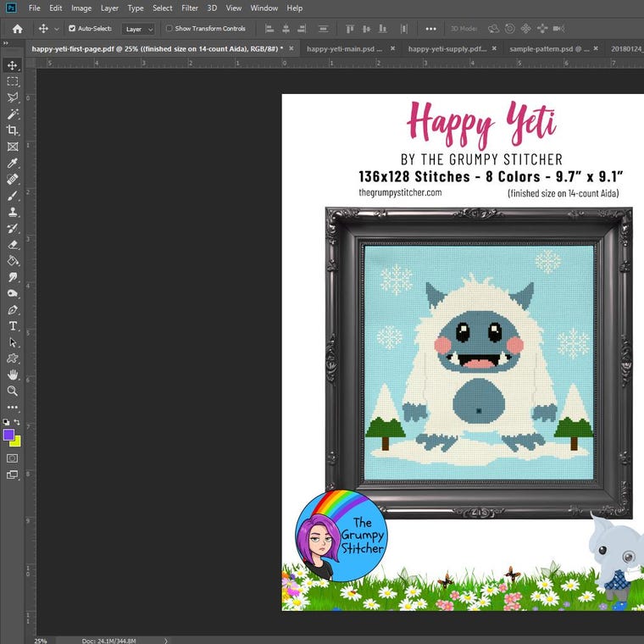Screen dimensions: 644x644
Task: Reset default foreground and background colors
Action: 6,422
